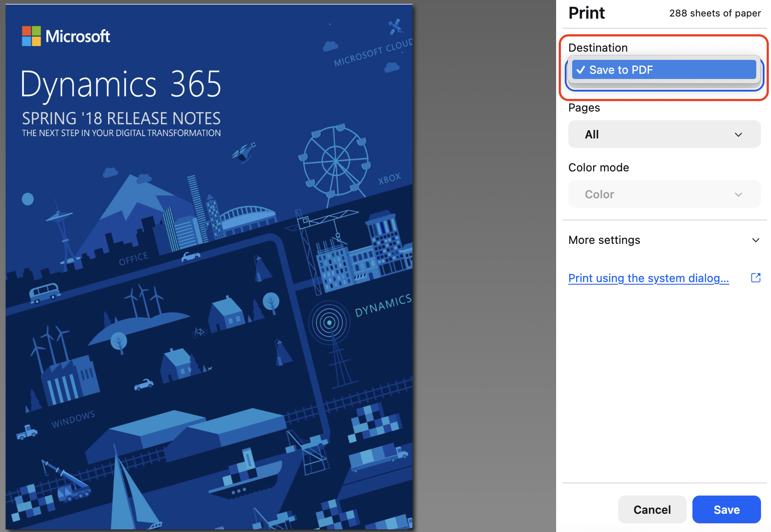
Task: Click the checkmark beside Save to PDF
Action: (x=581, y=70)
